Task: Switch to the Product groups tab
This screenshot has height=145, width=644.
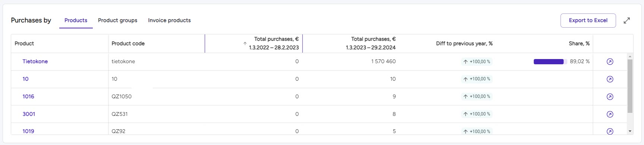Action: click(117, 21)
